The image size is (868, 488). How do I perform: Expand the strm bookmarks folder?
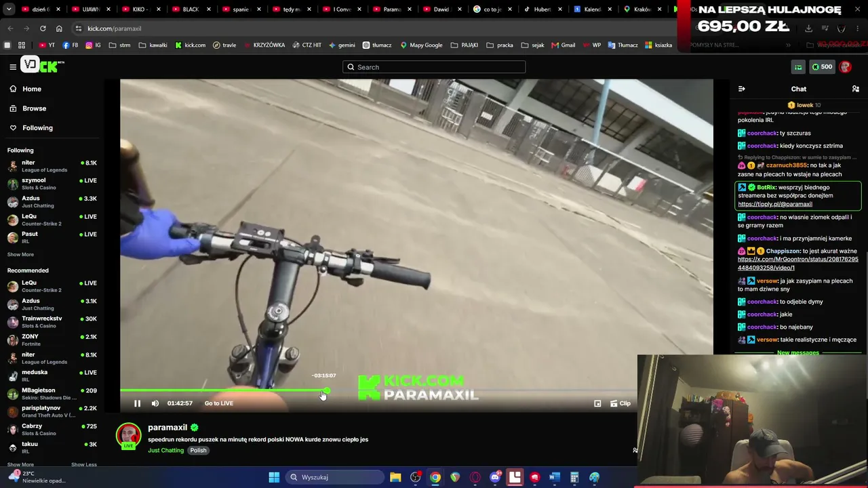119,45
